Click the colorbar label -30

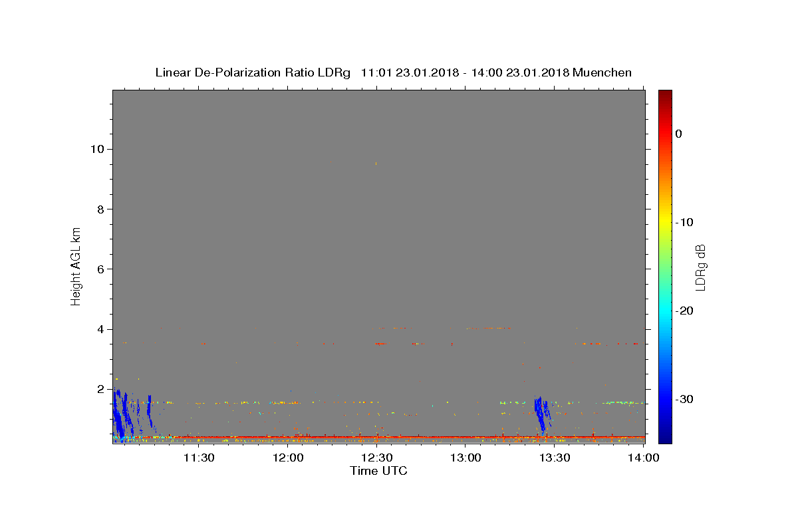[x=685, y=399]
